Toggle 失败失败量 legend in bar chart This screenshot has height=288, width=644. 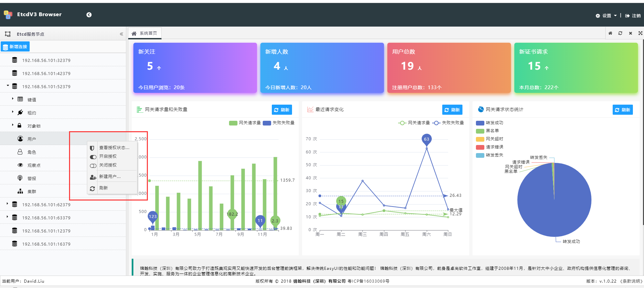coord(279,123)
